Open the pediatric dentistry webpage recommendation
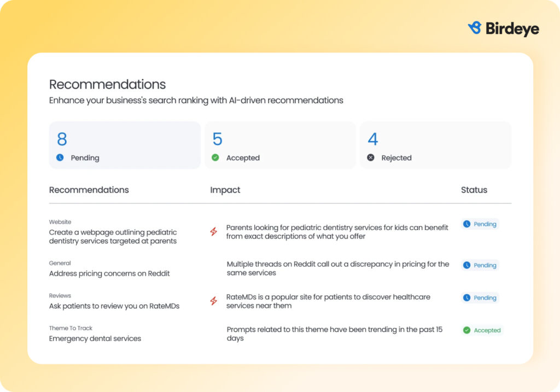This screenshot has width=560, height=392. (x=112, y=237)
